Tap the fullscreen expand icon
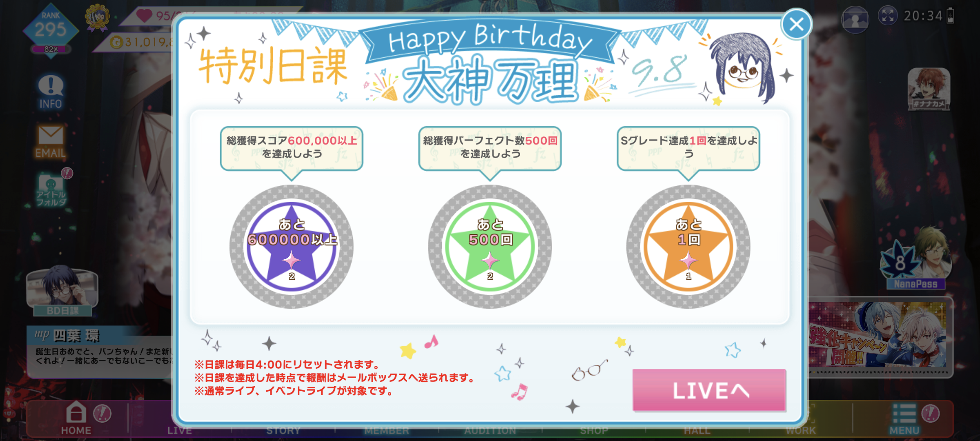Screen dimensions: 980x441 click(888, 16)
